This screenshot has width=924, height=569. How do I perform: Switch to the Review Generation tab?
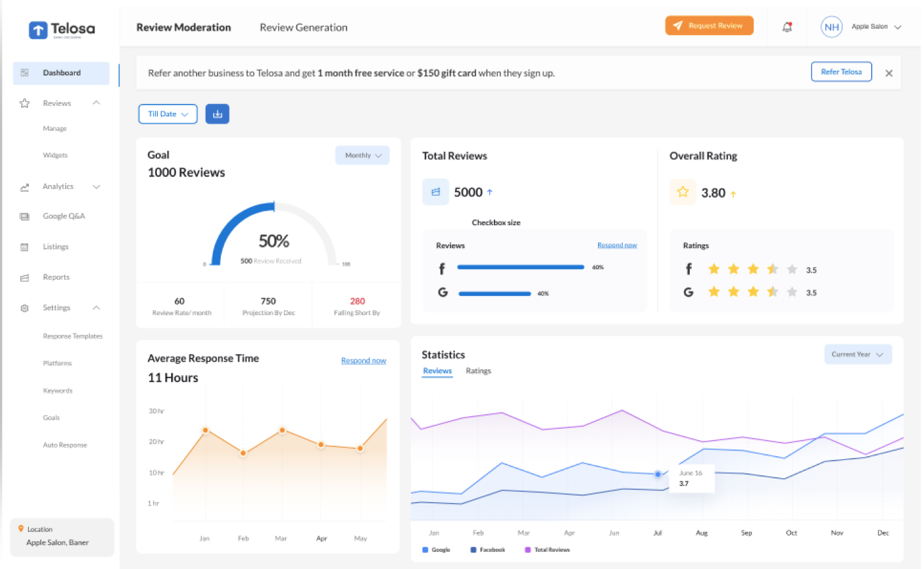(x=304, y=27)
